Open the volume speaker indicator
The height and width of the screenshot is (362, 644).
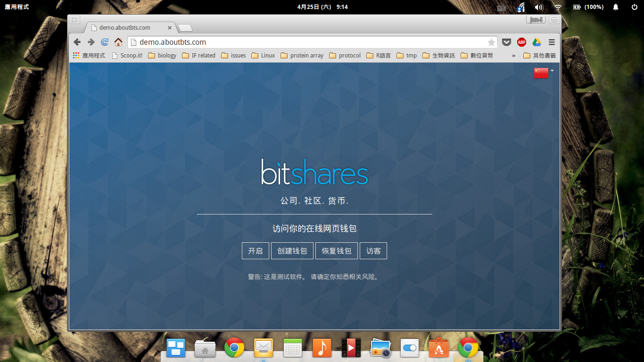(x=539, y=7)
